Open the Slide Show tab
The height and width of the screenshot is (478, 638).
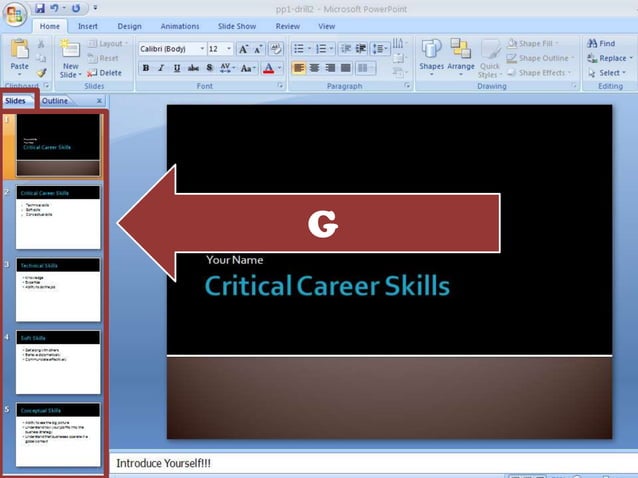237,26
